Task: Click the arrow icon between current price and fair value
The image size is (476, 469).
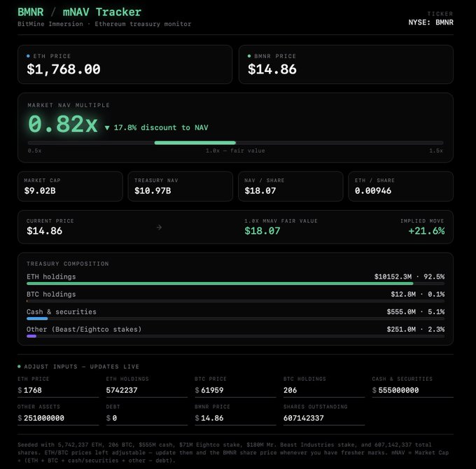Action: coord(159,227)
